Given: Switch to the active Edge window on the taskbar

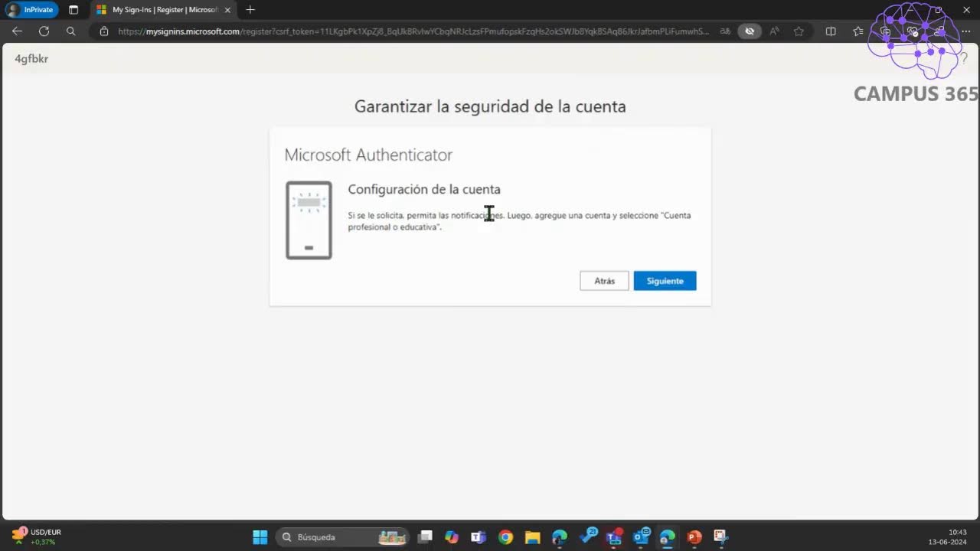Looking at the screenshot, I should pos(668,537).
